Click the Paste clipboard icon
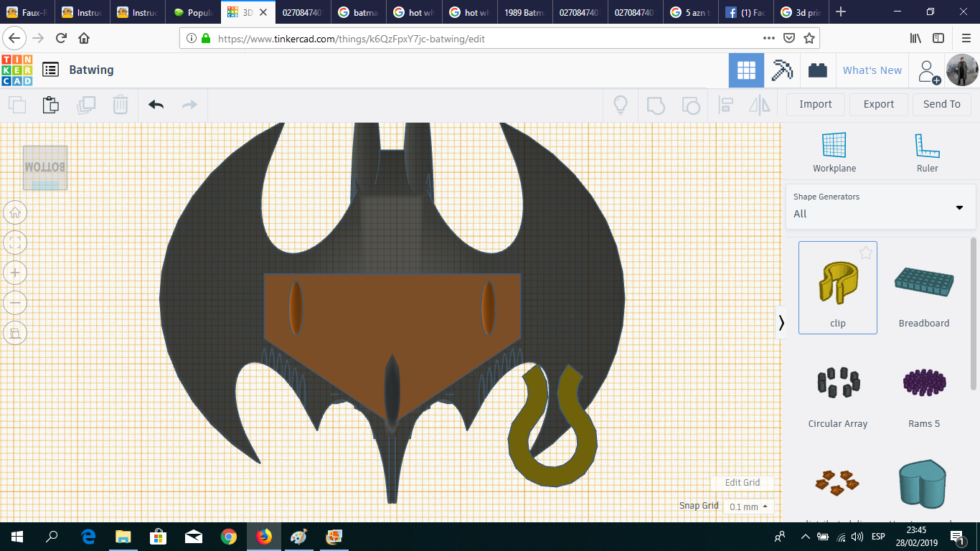 pyautogui.click(x=50, y=105)
